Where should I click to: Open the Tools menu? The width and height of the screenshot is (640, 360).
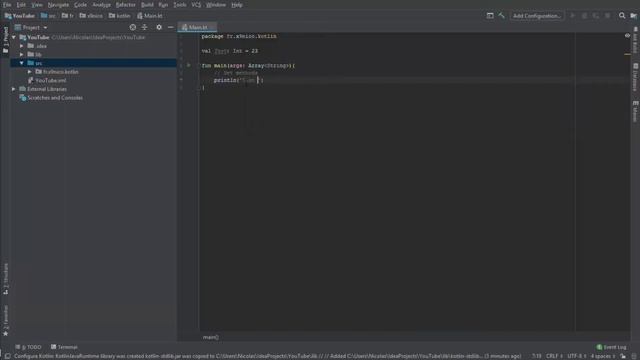coord(180,5)
